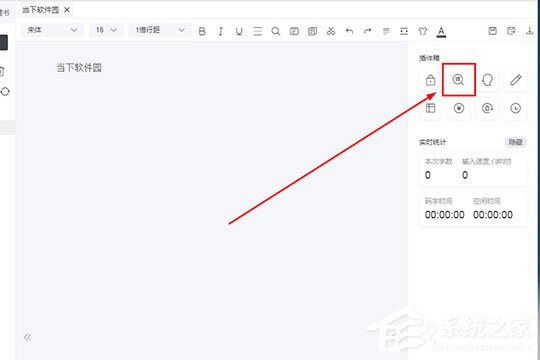Open the lock plugin in plugin box
Screen dimensions: 540x360
click(x=430, y=80)
